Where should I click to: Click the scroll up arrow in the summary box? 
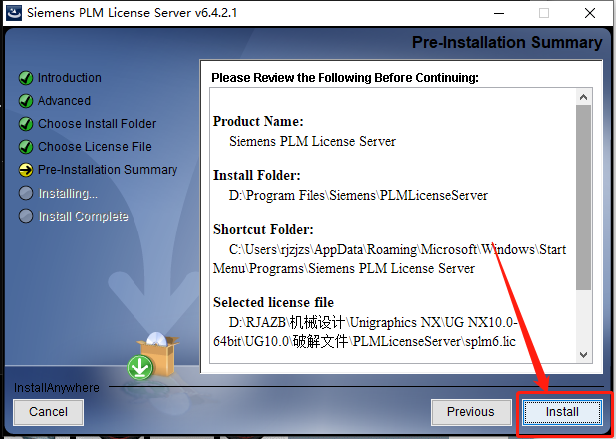tap(583, 97)
